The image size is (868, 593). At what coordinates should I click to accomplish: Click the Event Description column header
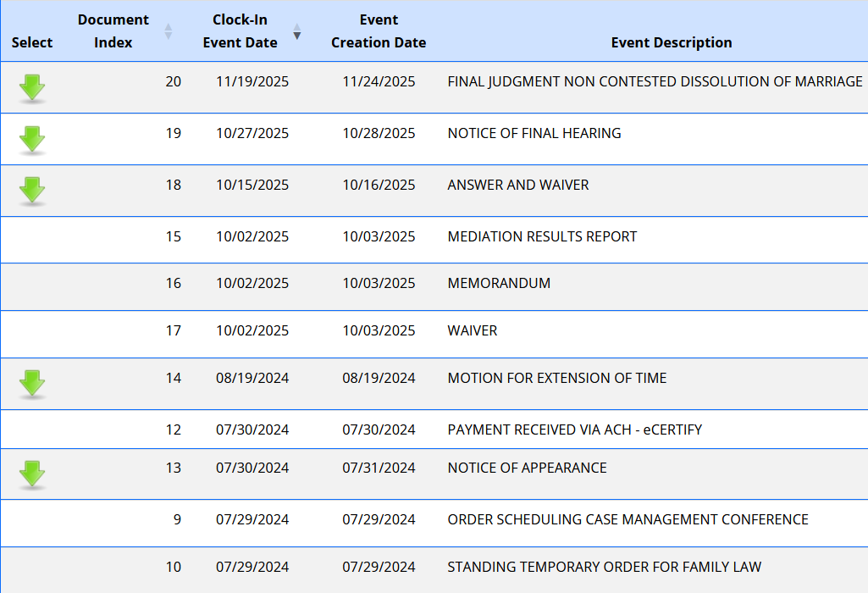coord(672,42)
